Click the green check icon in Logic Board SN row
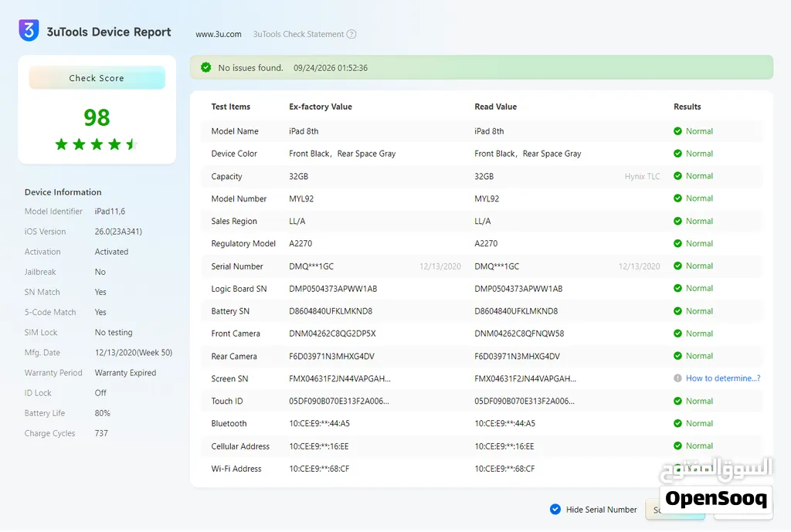This screenshot has height=532, width=791. click(x=677, y=289)
